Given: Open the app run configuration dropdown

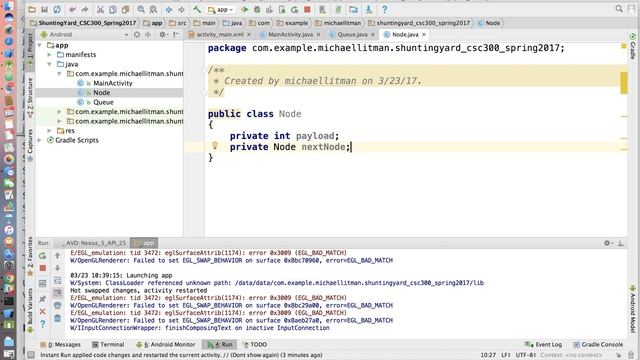Looking at the screenshot, I should coord(220,9).
